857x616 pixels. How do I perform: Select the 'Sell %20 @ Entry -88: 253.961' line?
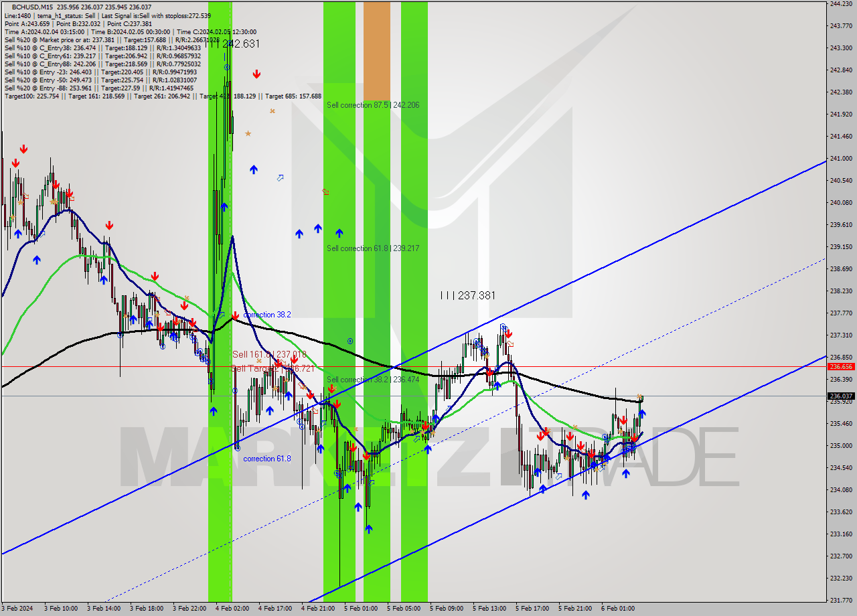coord(99,88)
